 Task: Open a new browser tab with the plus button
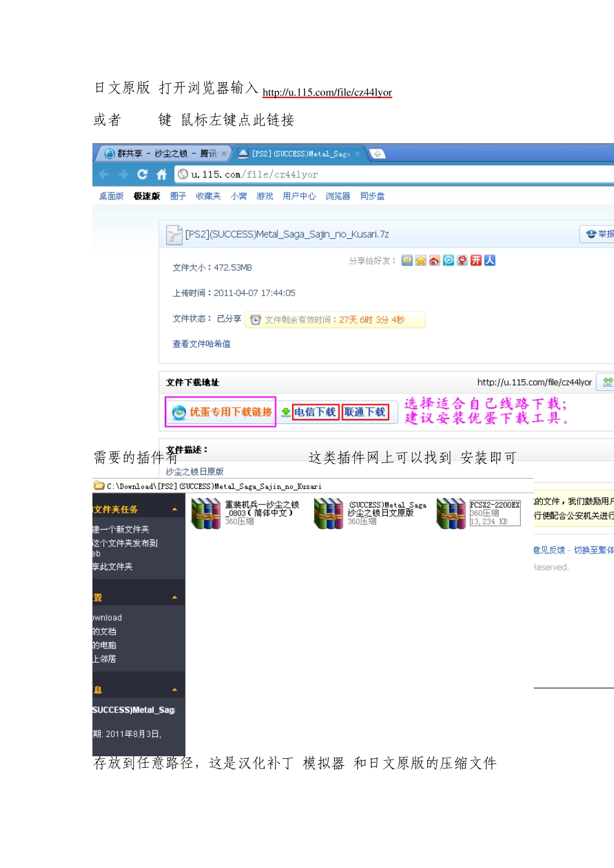point(377,154)
